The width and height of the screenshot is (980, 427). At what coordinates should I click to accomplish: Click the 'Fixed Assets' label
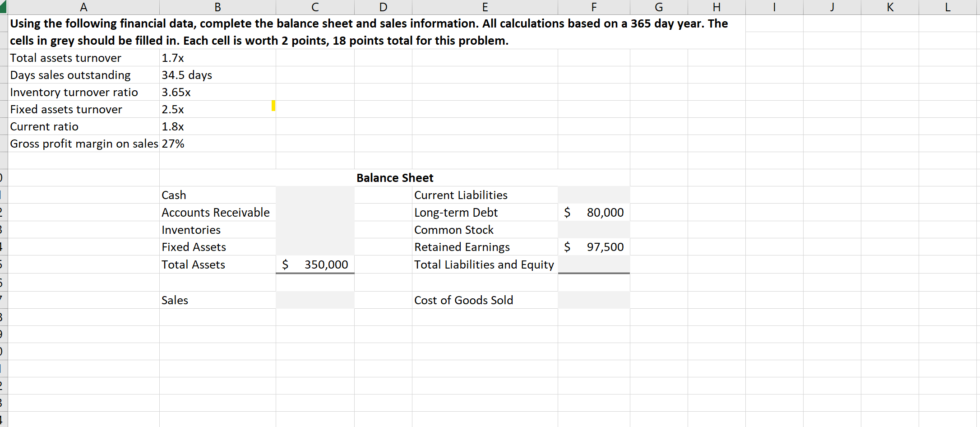pyautogui.click(x=194, y=247)
